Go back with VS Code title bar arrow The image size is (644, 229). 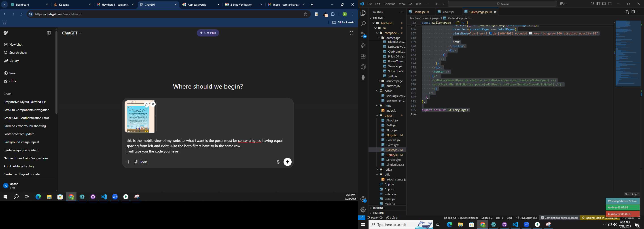(437, 4)
